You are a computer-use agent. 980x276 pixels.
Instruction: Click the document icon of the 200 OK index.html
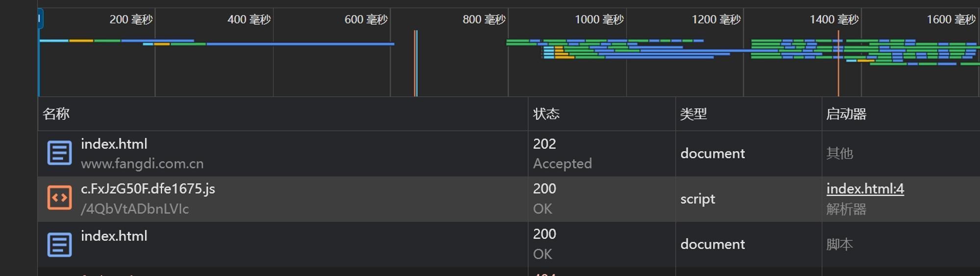[x=59, y=244]
